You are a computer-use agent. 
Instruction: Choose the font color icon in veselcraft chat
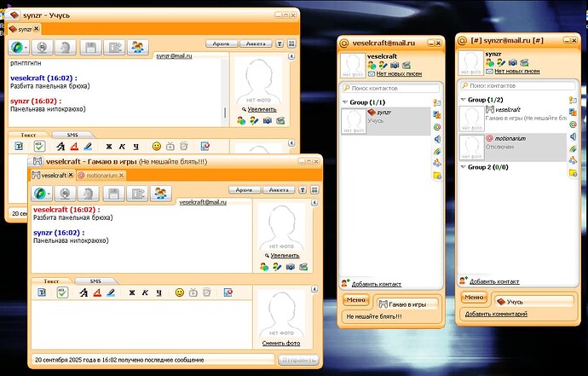(x=98, y=292)
